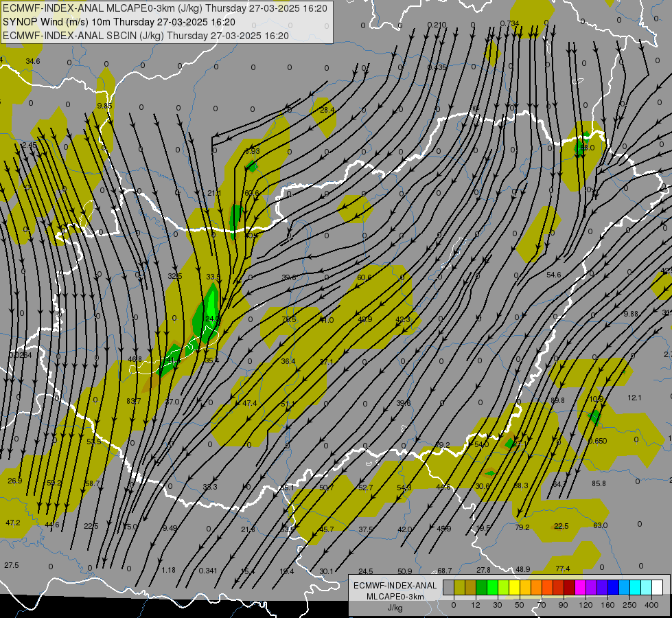The width and height of the screenshot is (672, 618).
Task: Click the legend title ECMWF-INDEX-ANAL
Action: [x=395, y=586]
